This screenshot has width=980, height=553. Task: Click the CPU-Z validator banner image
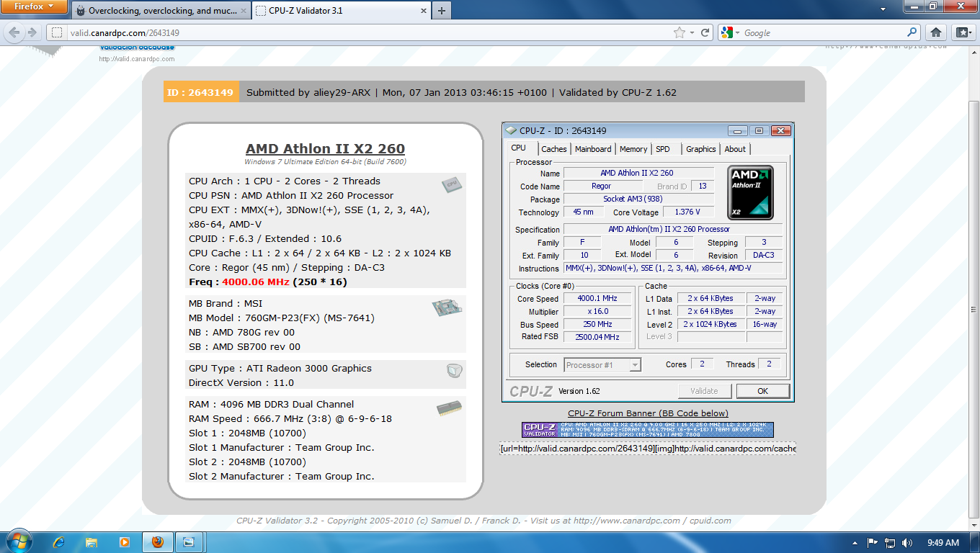[x=648, y=430]
